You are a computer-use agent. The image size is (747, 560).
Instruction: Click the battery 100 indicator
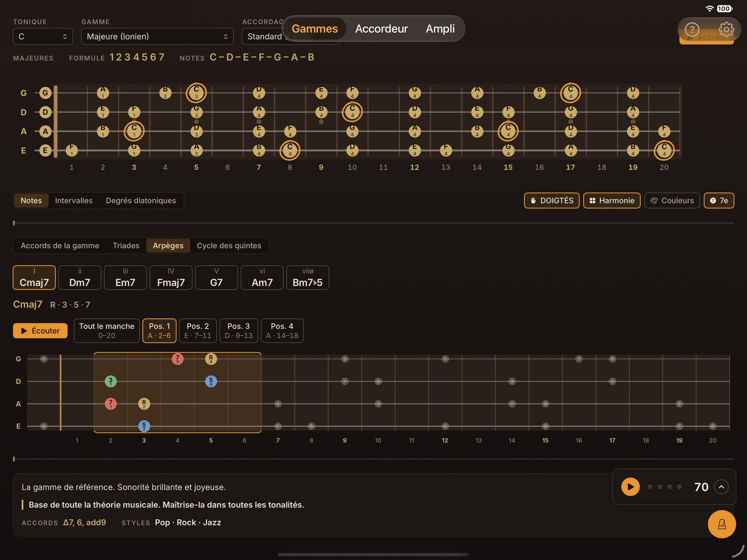(x=724, y=8)
